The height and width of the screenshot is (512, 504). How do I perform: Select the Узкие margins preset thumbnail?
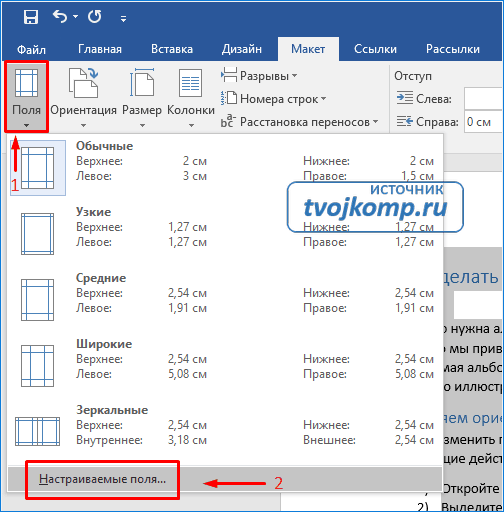pos(37,234)
